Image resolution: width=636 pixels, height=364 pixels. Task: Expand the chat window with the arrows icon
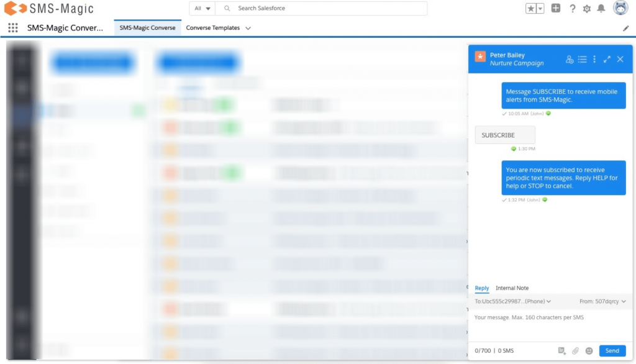607,59
